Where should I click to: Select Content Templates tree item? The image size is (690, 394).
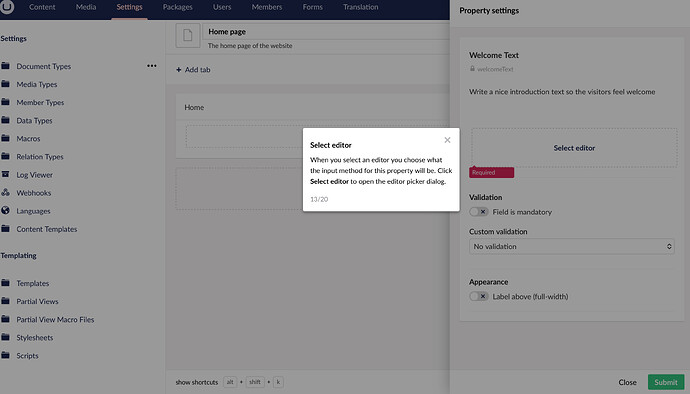coord(47,229)
